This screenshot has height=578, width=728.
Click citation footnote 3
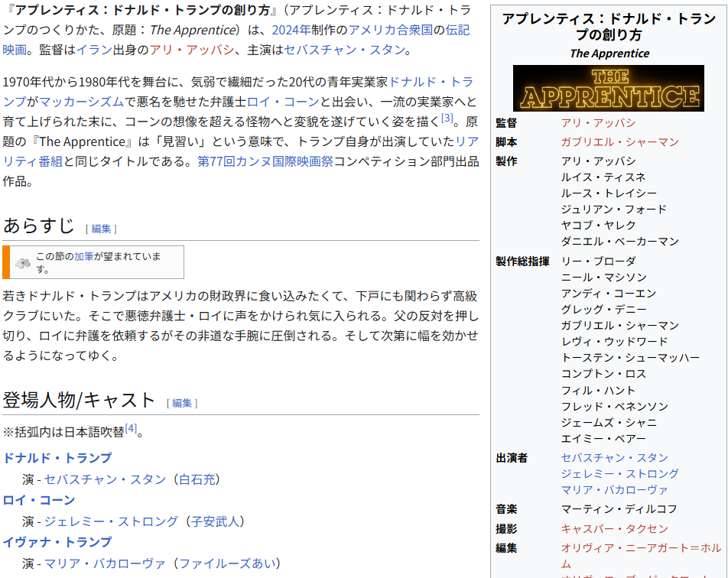447,118
